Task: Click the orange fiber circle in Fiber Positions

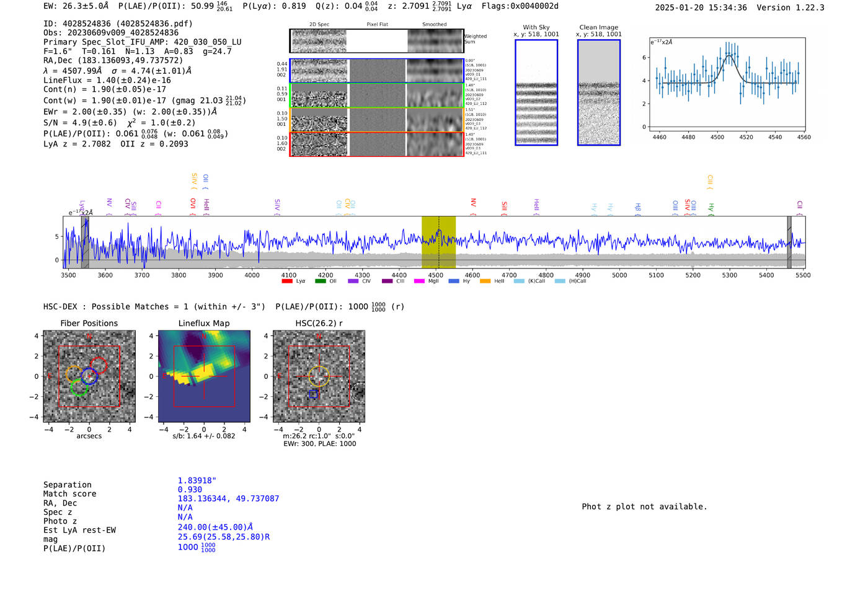Action: click(x=74, y=375)
